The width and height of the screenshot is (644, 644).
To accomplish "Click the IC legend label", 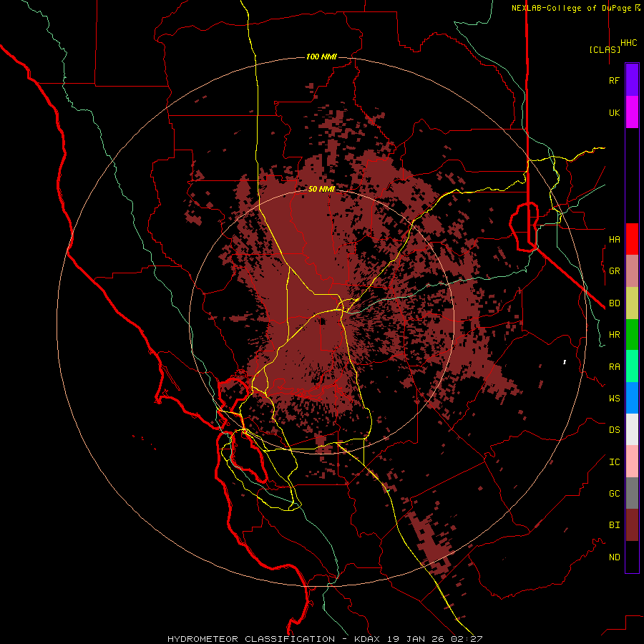I will click(x=614, y=462).
